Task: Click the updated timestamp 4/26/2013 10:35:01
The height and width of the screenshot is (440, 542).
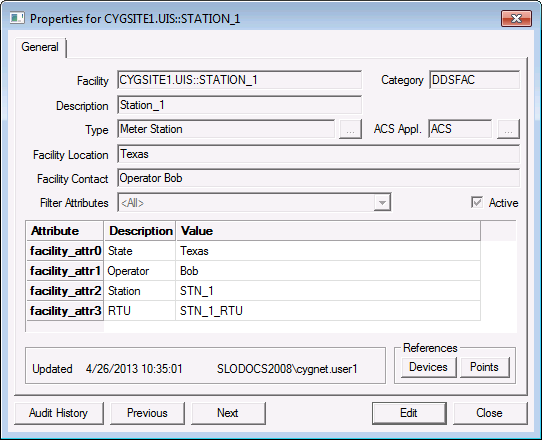Action: click(134, 369)
